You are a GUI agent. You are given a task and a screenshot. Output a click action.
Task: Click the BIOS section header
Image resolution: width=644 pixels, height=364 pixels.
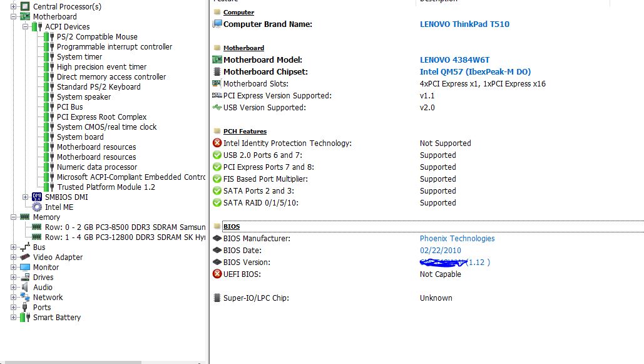pos(232,227)
